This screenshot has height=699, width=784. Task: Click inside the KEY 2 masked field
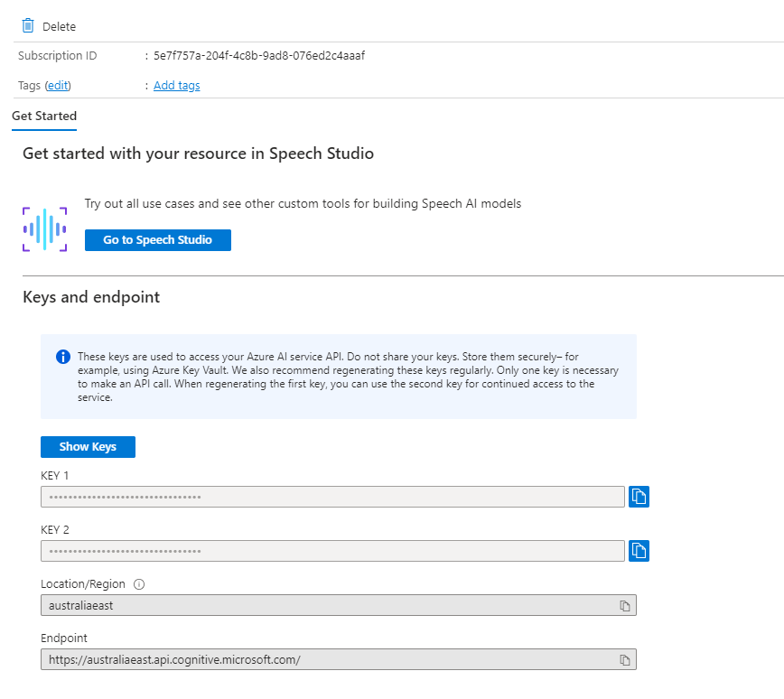[332, 550]
